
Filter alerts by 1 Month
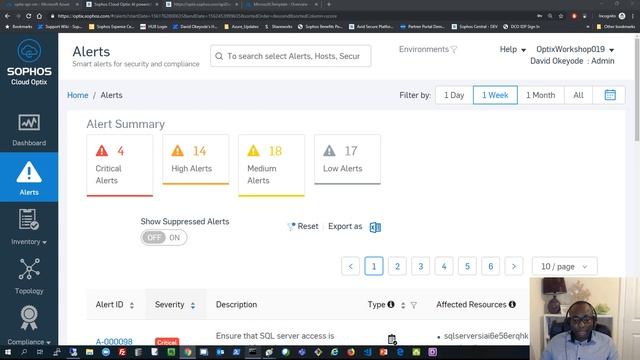540,95
